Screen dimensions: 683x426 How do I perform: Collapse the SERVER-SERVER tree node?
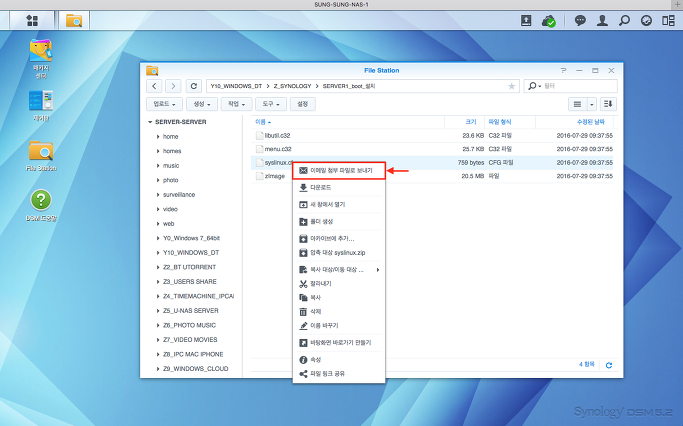150,122
